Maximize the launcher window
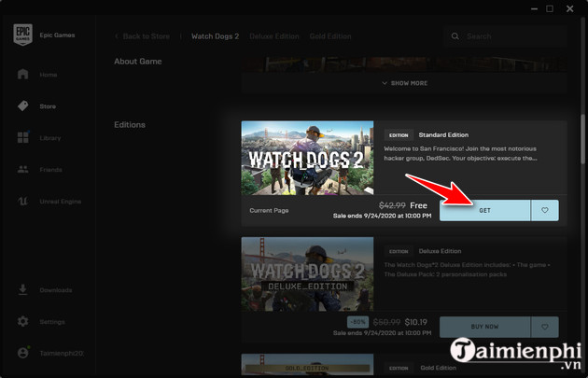The width and height of the screenshot is (588, 378). (x=550, y=8)
